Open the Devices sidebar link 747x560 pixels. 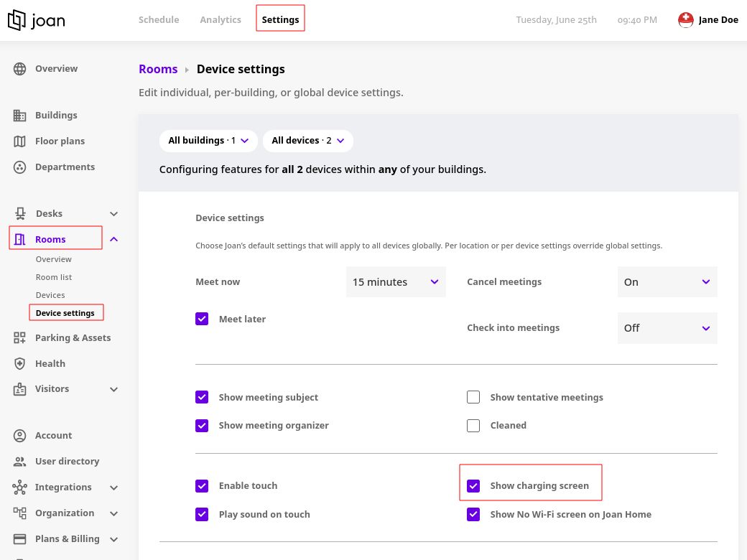tap(50, 295)
